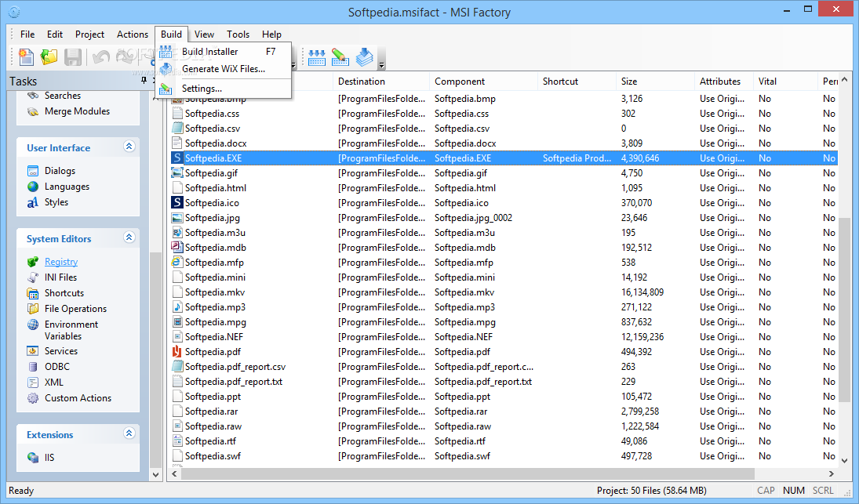The image size is (859, 504).
Task: Open the Registry link
Action: tap(61, 262)
